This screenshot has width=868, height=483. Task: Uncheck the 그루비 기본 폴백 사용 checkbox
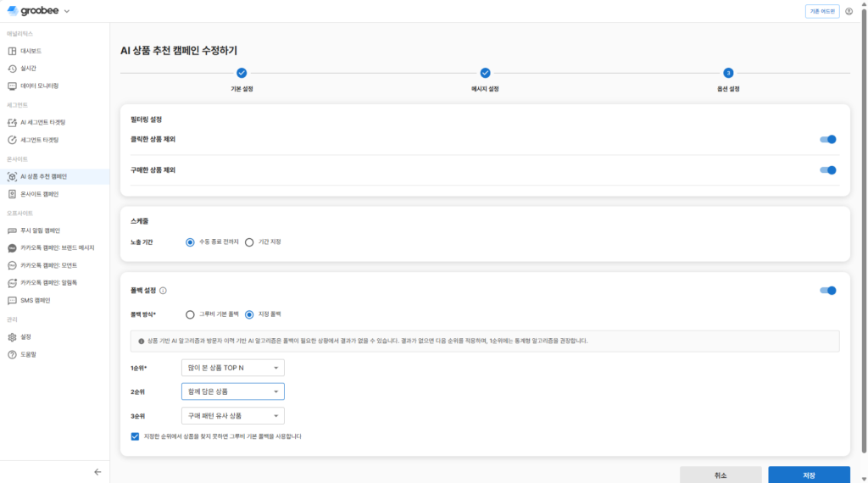135,436
